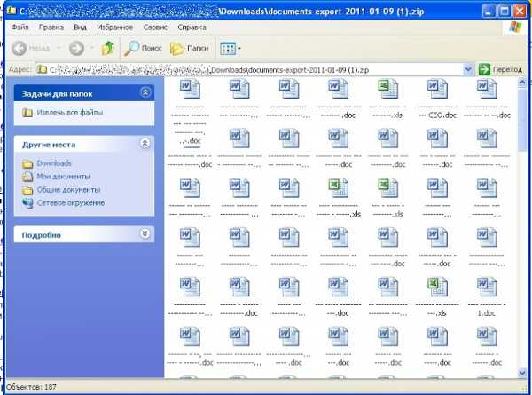The width and height of the screenshot is (532, 395).
Task: Select the Excel icon in first file row
Action: point(387,89)
